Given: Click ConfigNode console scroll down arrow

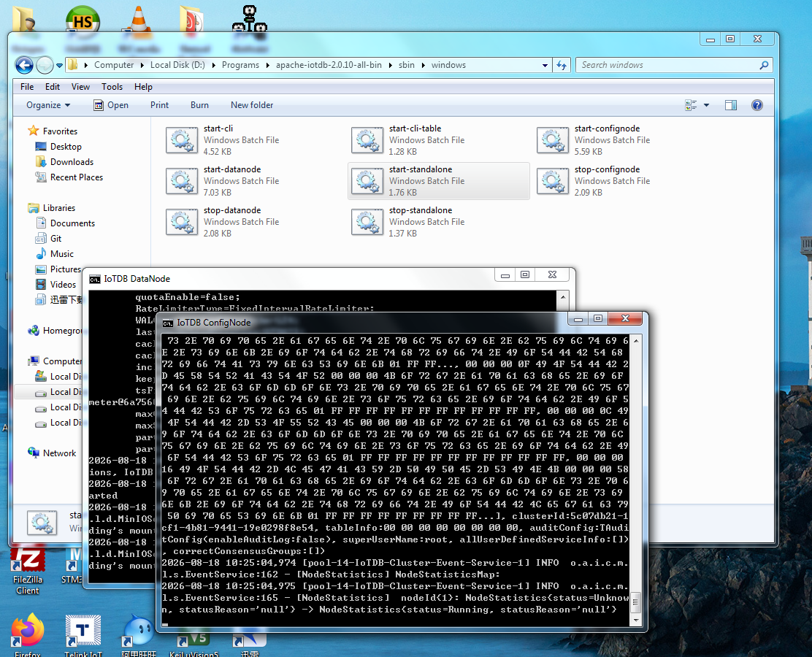Looking at the screenshot, I should 635,620.
